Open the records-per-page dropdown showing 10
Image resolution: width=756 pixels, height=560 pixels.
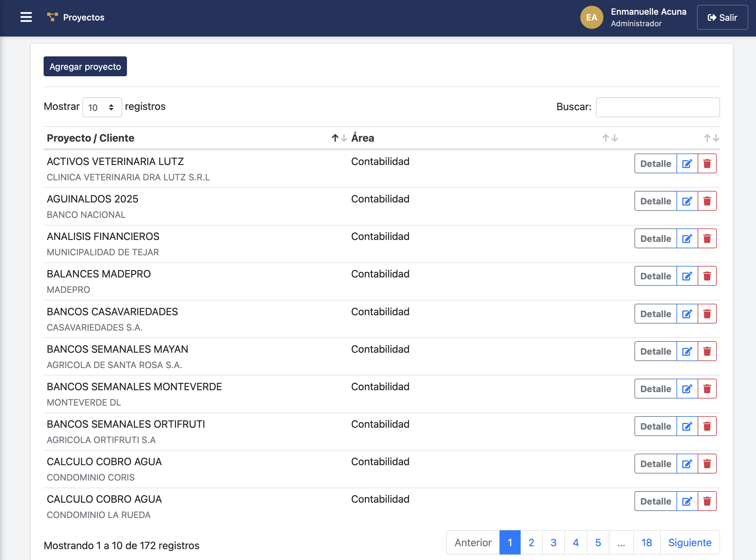coord(102,107)
